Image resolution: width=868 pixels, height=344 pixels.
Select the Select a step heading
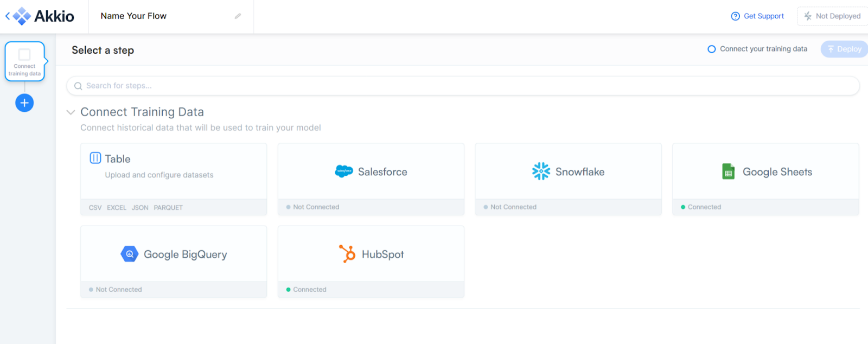(x=103, y=50)
